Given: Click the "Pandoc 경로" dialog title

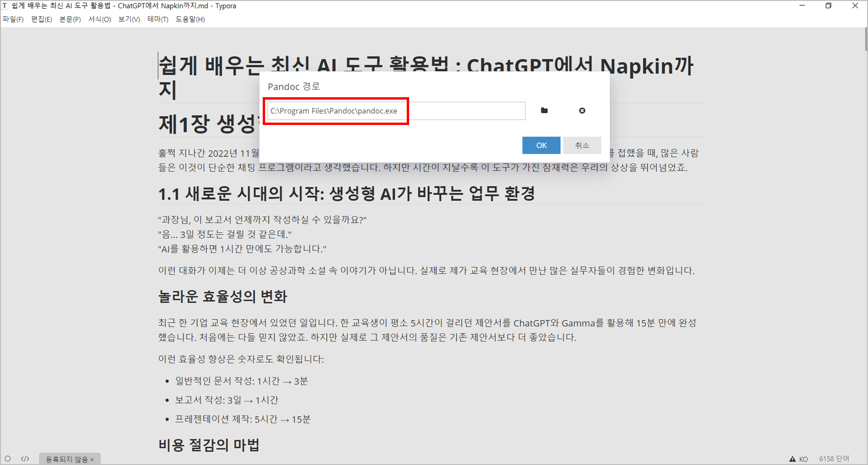Looking at the screenshot, I should click(x=294, y=87).
